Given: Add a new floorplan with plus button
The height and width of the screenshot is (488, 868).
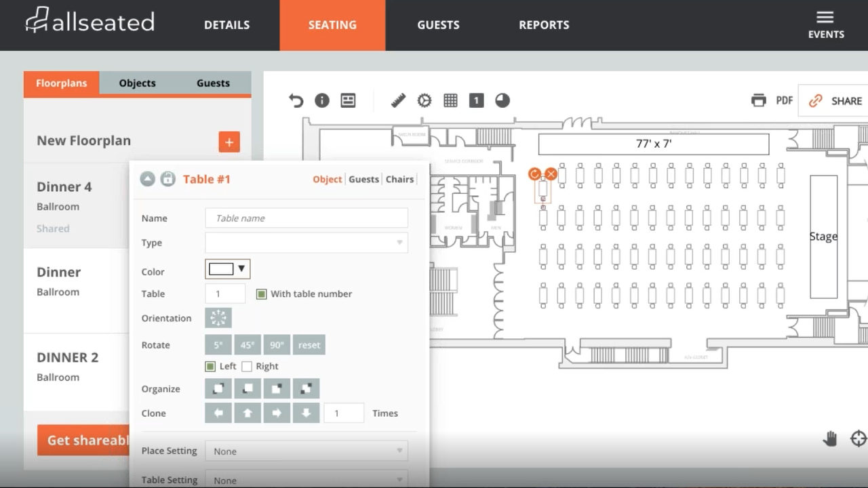Looking at the screenshot, I should point(229,142).
